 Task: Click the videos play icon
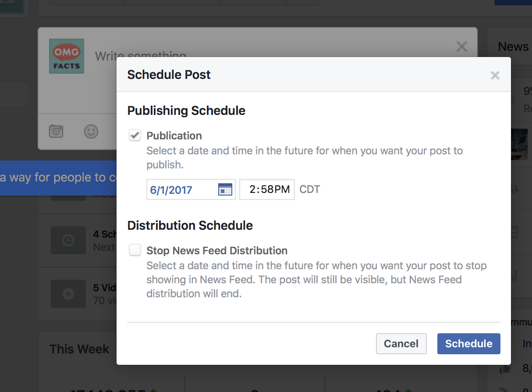click(x=68, y=294)
